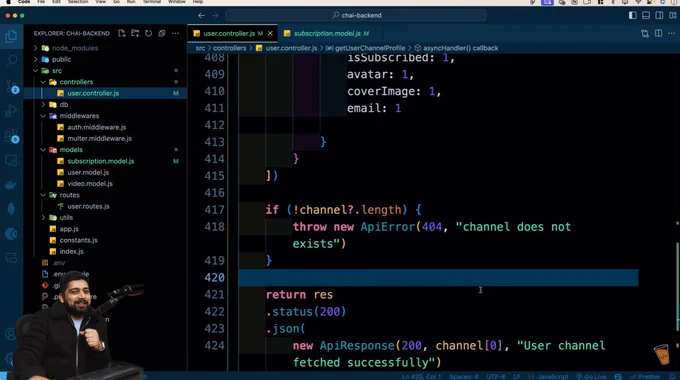Open auth.middleware.js file

pyautogui.click(x=96, y=127)
